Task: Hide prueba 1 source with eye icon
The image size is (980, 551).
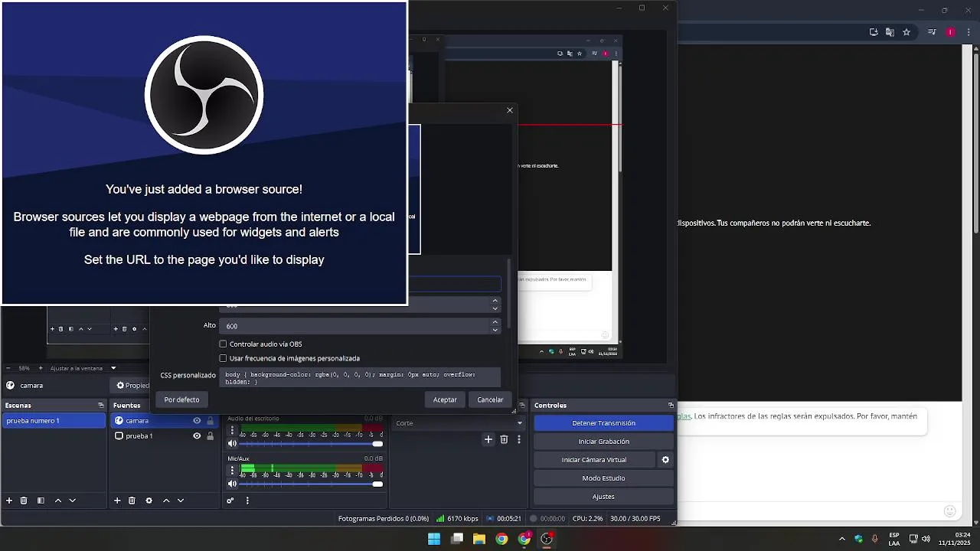Action: click(x=197, y=436)
